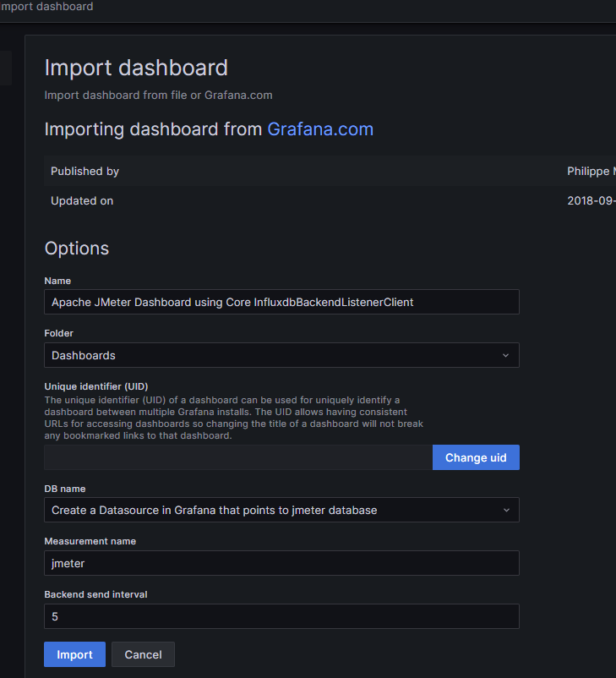Click 'Import dashboard from file or Grafana.com' subtitle
Screen dimensions: 616x678
(x=158, y=96)
